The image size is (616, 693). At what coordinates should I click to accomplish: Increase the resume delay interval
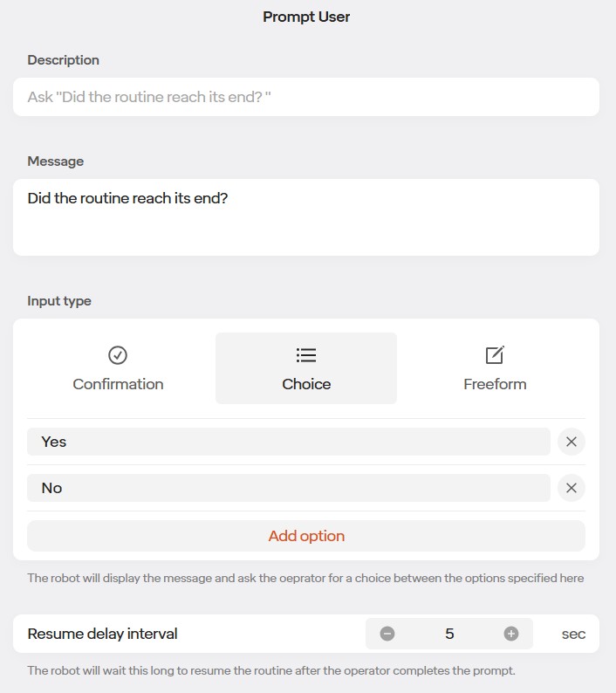(511, 634)
